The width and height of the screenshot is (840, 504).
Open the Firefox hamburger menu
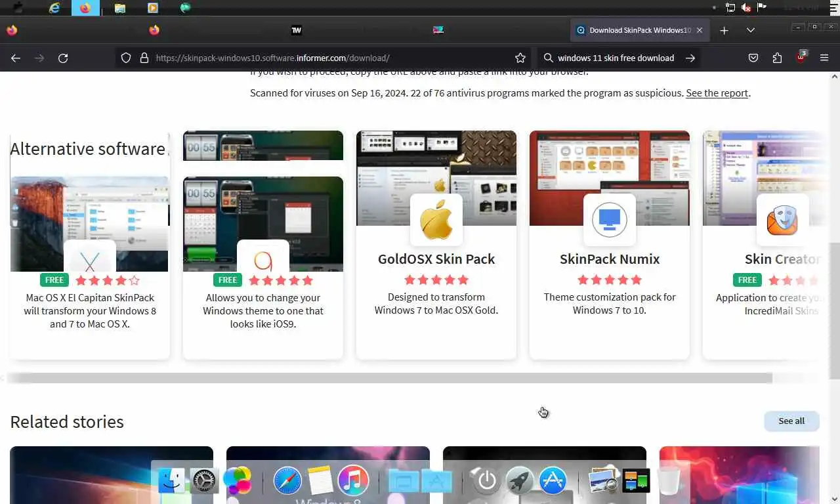[x=824, y=58]
